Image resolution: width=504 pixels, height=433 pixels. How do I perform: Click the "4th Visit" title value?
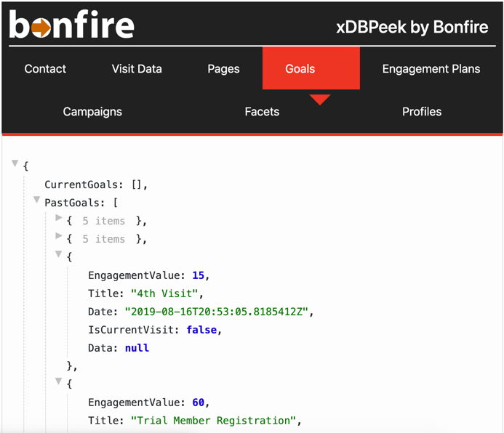tap(164, 294)
